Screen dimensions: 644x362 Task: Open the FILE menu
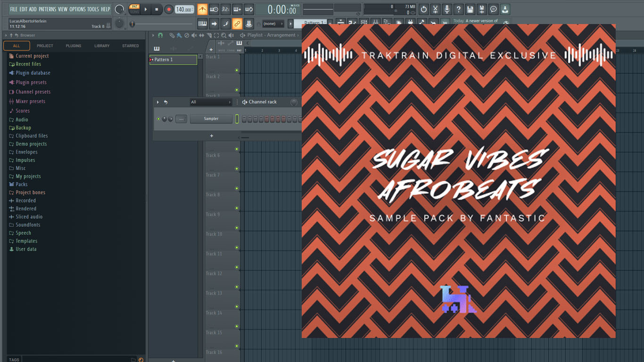click(14, 9)
